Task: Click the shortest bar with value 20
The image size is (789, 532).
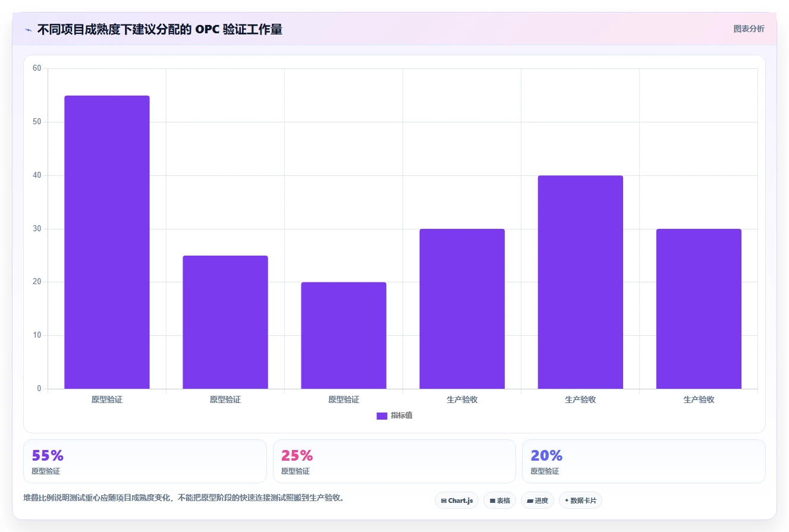Action: 344,336
